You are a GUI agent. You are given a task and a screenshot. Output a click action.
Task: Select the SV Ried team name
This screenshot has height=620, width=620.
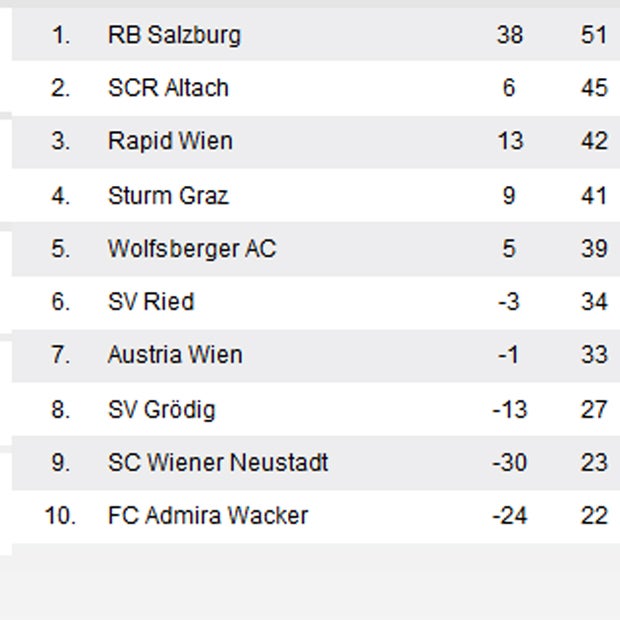[151, 302]
